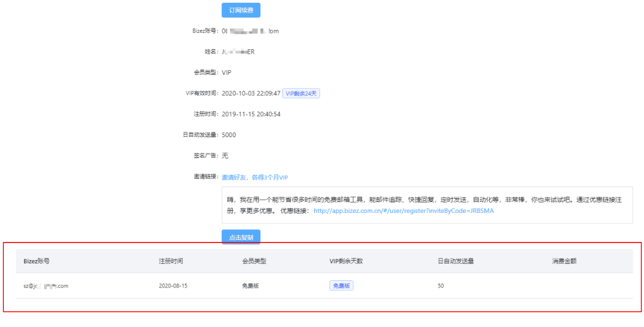Viewport: 644px width, 327px height.
Task: Click the 注册时间 table column header
Action: pyautogui.click(x=171, y=261)
